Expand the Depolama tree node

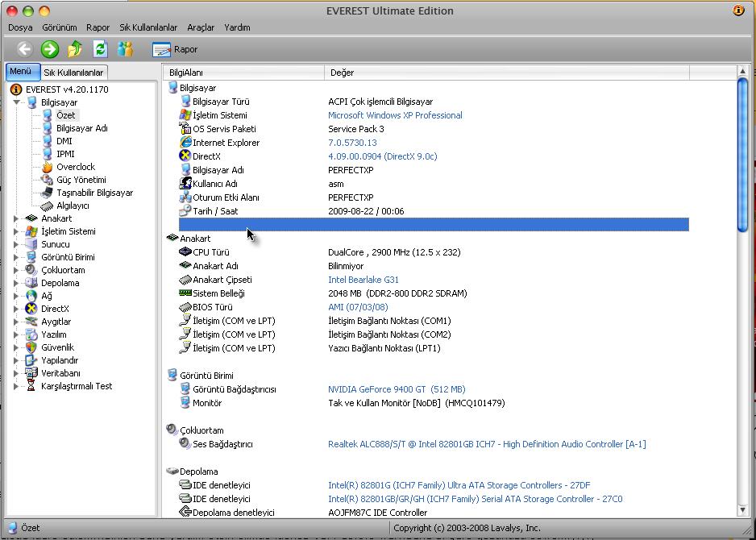coord(16,283)
